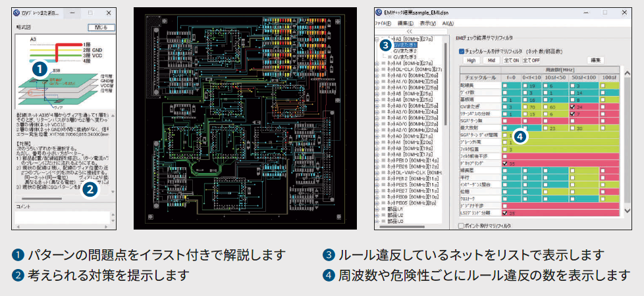
Task: Expand the ネットPB10 [60MHz] tree node
Action: [x=377, y=160]
